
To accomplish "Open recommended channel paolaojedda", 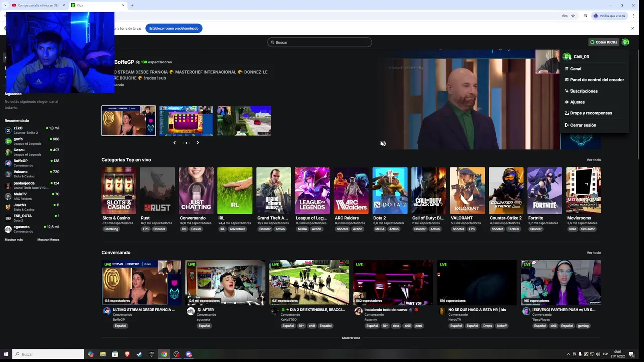I will pos(32,185).
